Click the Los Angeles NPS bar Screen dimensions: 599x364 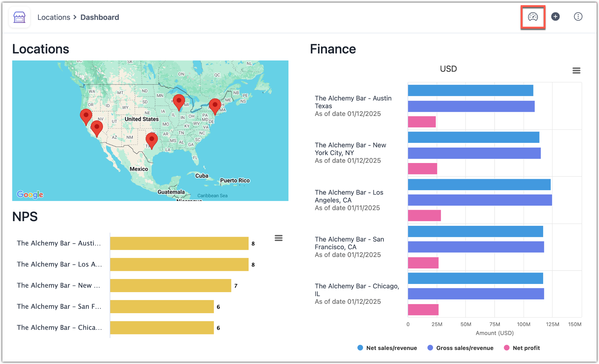pos(179,264)
